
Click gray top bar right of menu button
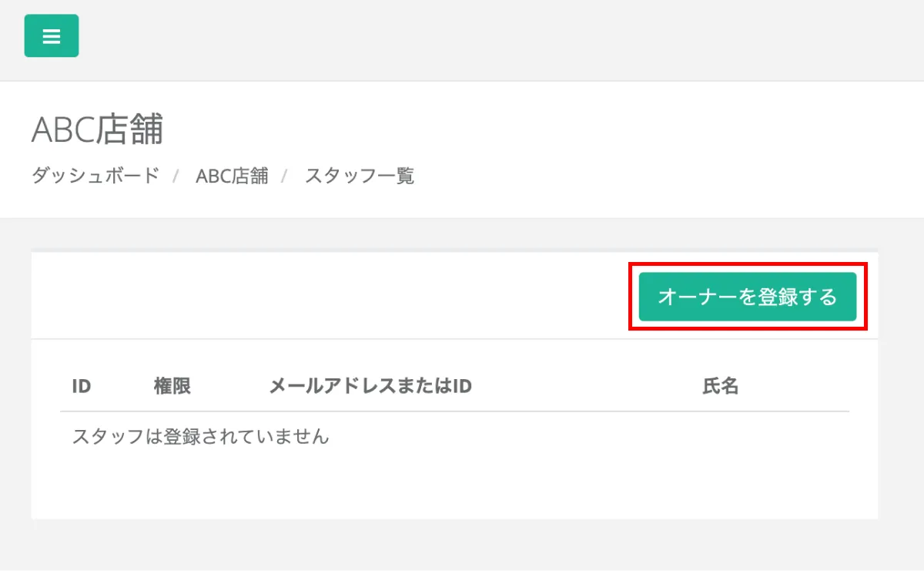[x=500, y=40]
